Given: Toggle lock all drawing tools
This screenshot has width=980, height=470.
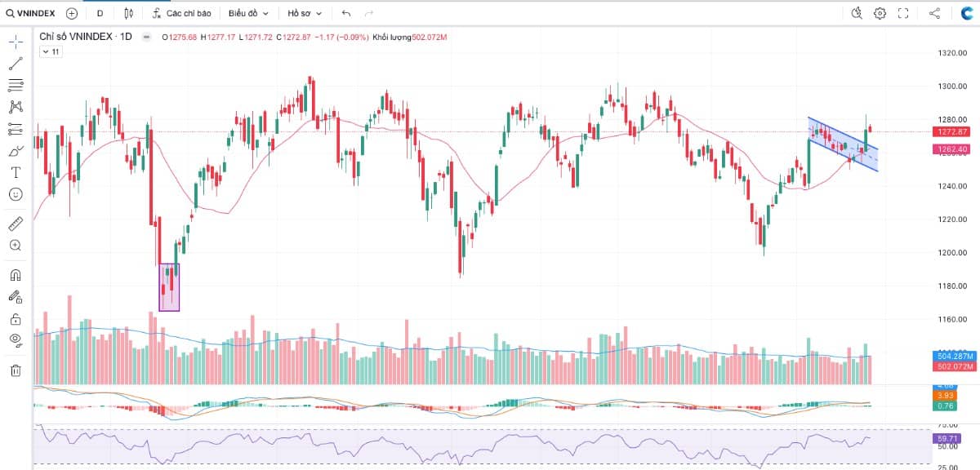Looking at the screenshot, I should (16, 318).
